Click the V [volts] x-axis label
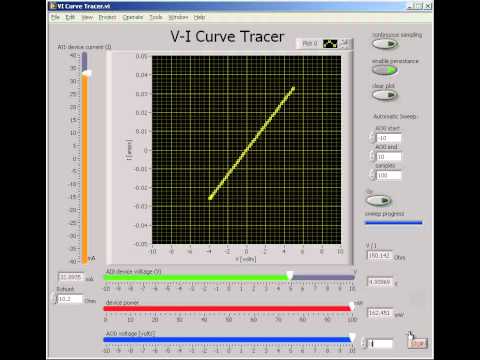Screen dimensions: 480x360 [246, 259]
